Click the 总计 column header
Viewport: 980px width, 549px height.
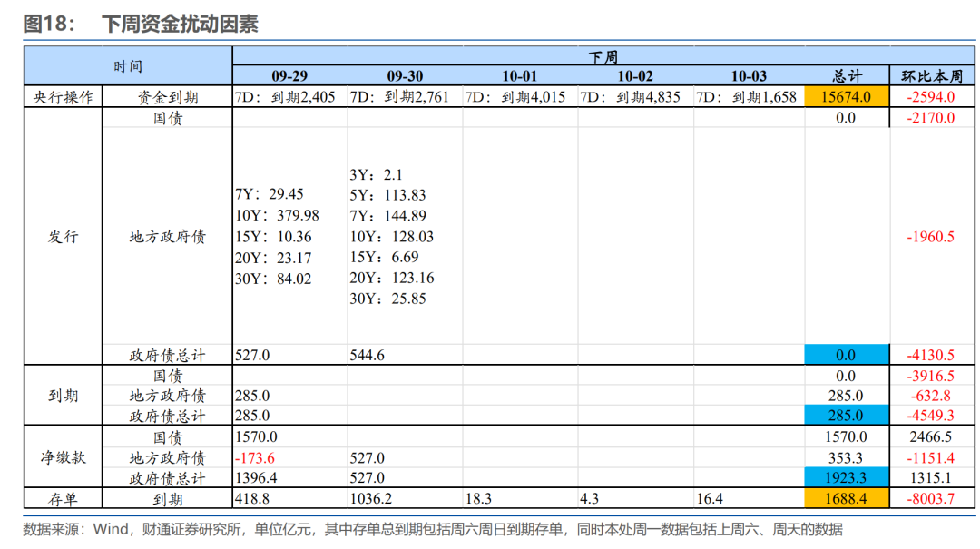(x=846, y=76)
